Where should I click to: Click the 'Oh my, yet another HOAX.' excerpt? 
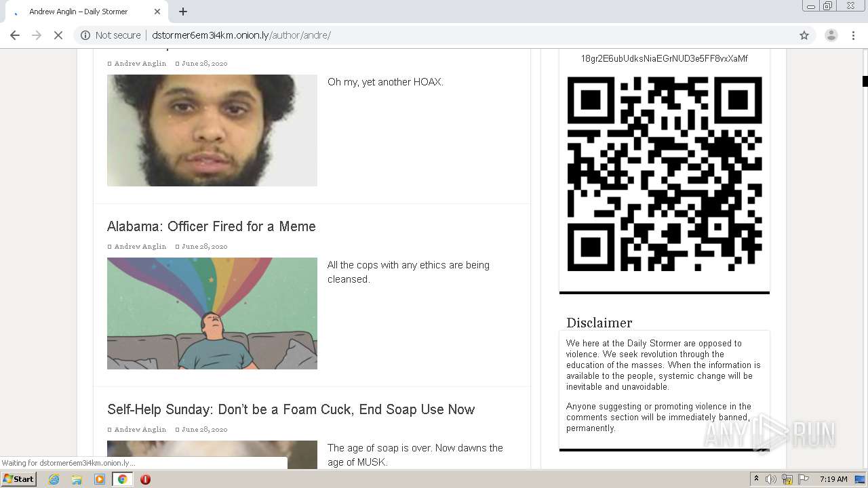[x=385, y=82]
